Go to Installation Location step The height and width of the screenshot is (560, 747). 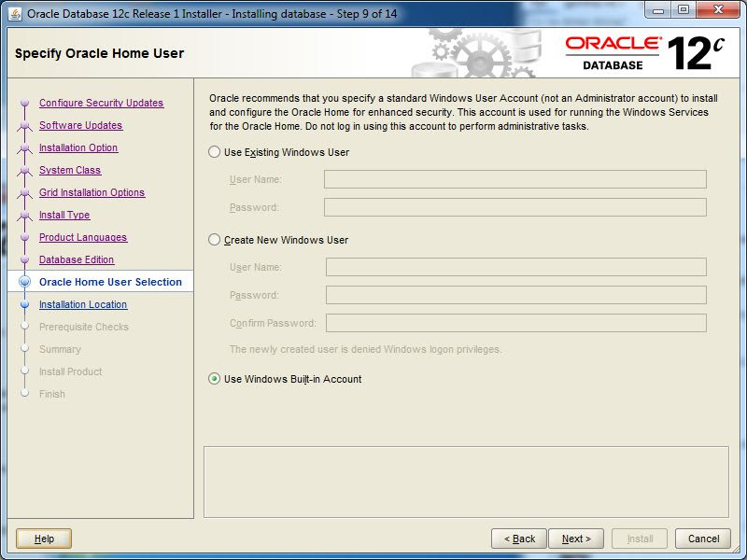click(x=83, y=304)
